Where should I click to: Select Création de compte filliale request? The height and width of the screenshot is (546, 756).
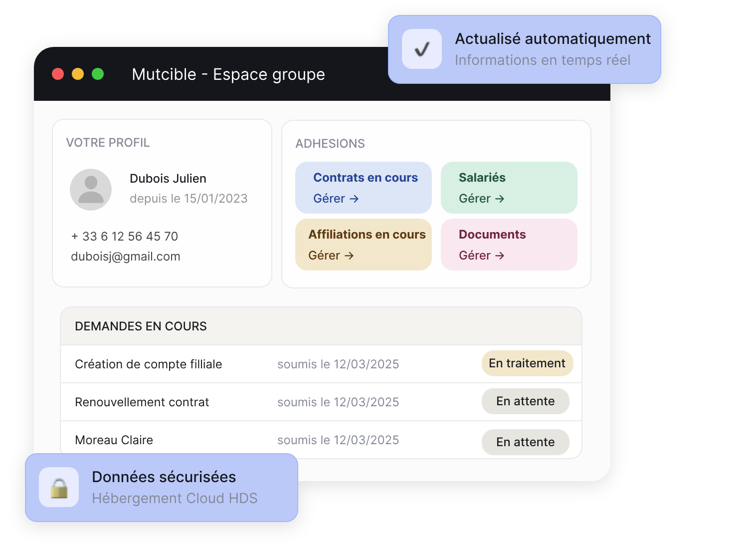point(149,364)
